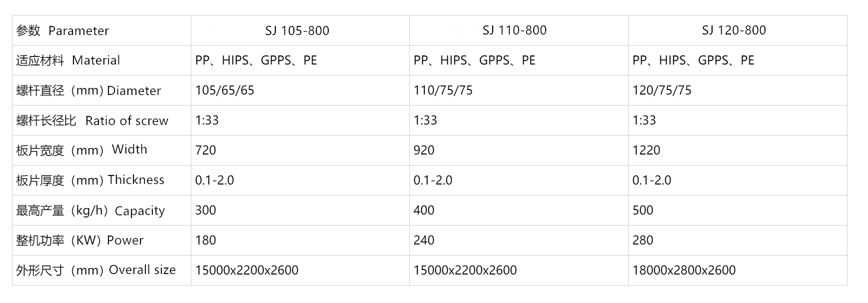Select the 110/75/75 diameter cell
This screenshot has width=868, height=303.
click(443, 90)
